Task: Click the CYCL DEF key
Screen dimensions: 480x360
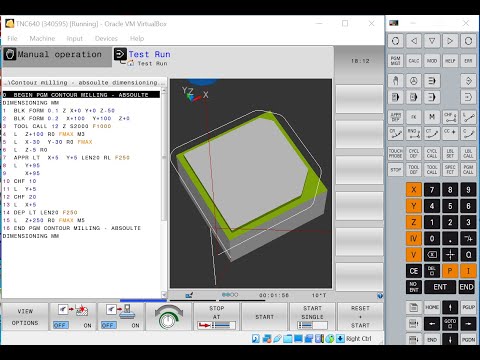Action: tap(414, 153)
